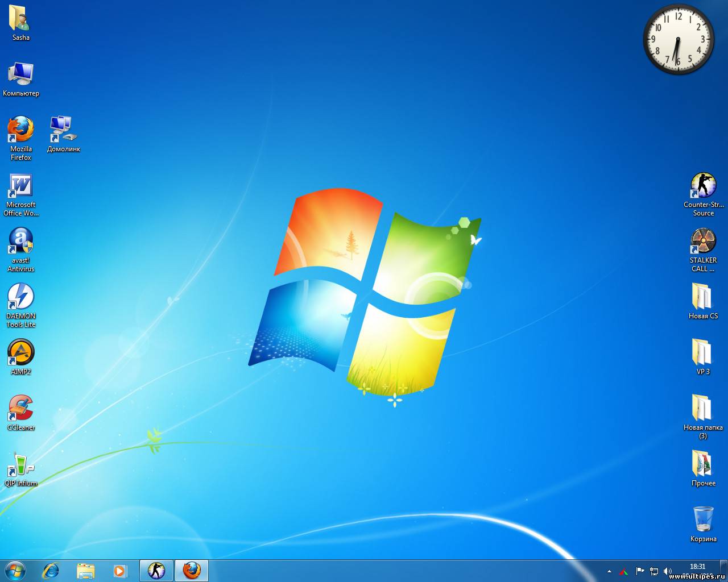Select the Новая CS folder
The height and width of the screenshot is (582, 728).
pos(703,297)
